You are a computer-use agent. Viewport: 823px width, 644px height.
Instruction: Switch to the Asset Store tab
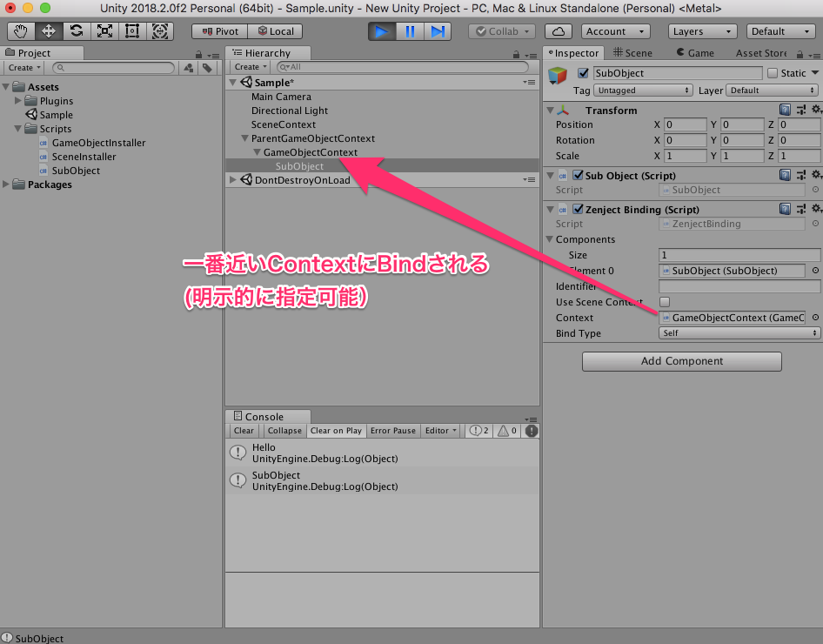[760, 53]
